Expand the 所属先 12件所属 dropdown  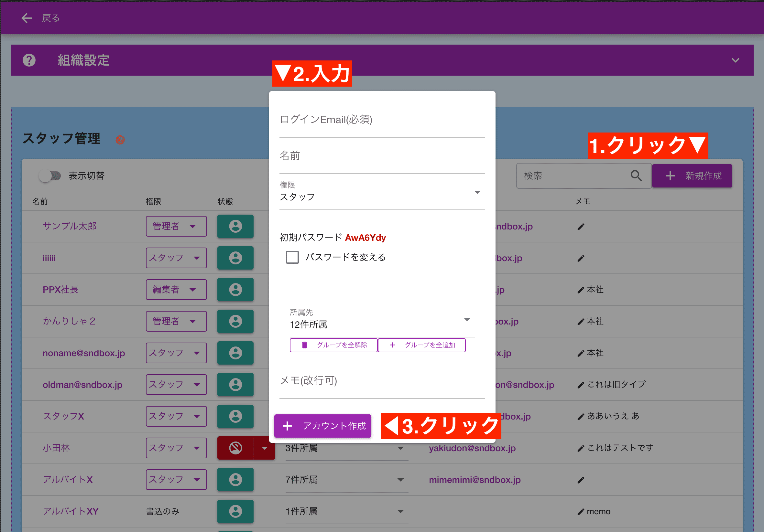pyautogui.click(x=467, y=319)
